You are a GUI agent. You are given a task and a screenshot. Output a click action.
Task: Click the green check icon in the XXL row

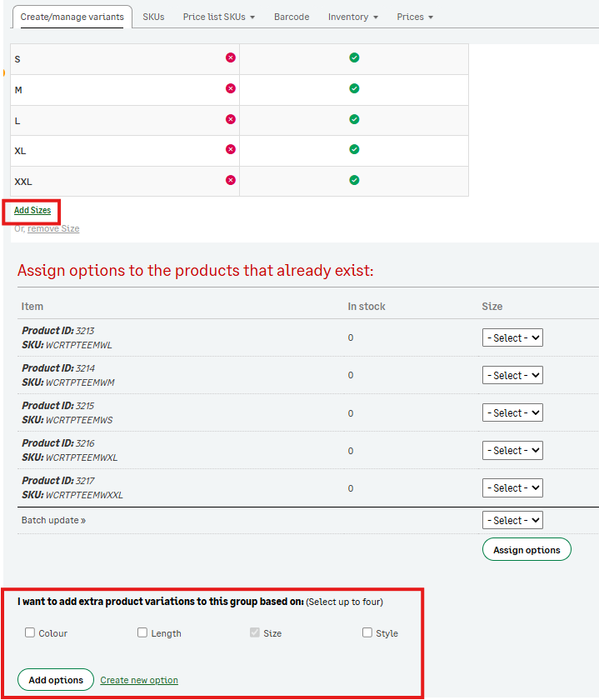tap(354, 180)
